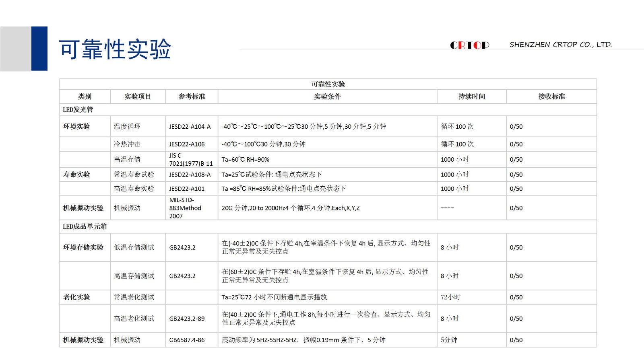Click the GB2423.2-89 standard cell
The height and width of the screenshot is (362, 644).
192,319
